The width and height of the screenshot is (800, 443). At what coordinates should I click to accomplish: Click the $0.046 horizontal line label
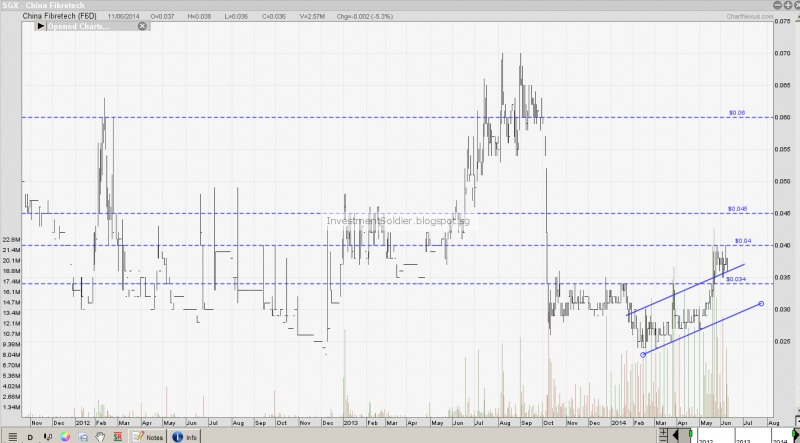[x=739, y=209]
